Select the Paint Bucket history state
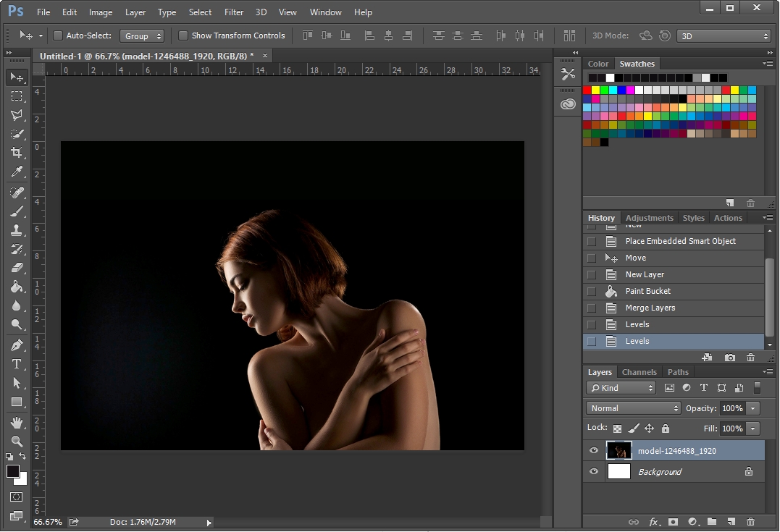Screen dimensions: 780x532 point(648,291)
